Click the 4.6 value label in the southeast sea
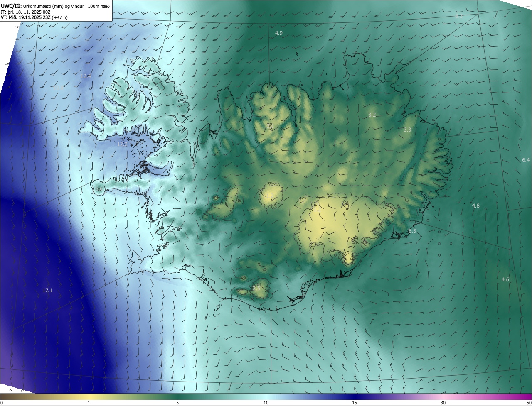The width and height of the screenshot is (532, 406). tap(505, 280)
